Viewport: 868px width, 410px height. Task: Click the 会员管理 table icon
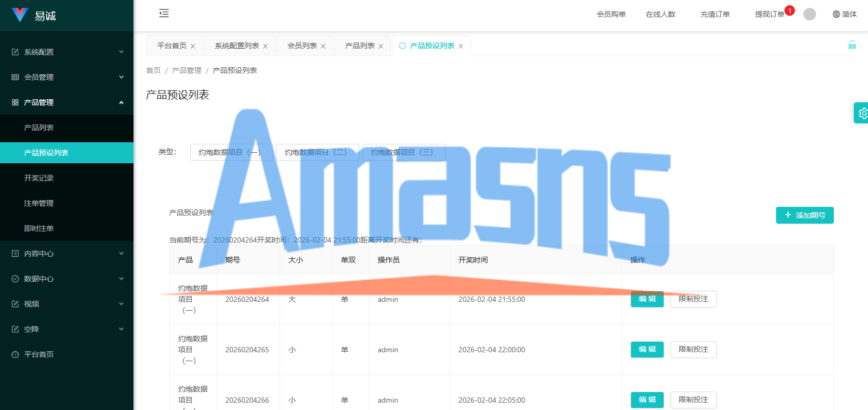pos(15,77)
